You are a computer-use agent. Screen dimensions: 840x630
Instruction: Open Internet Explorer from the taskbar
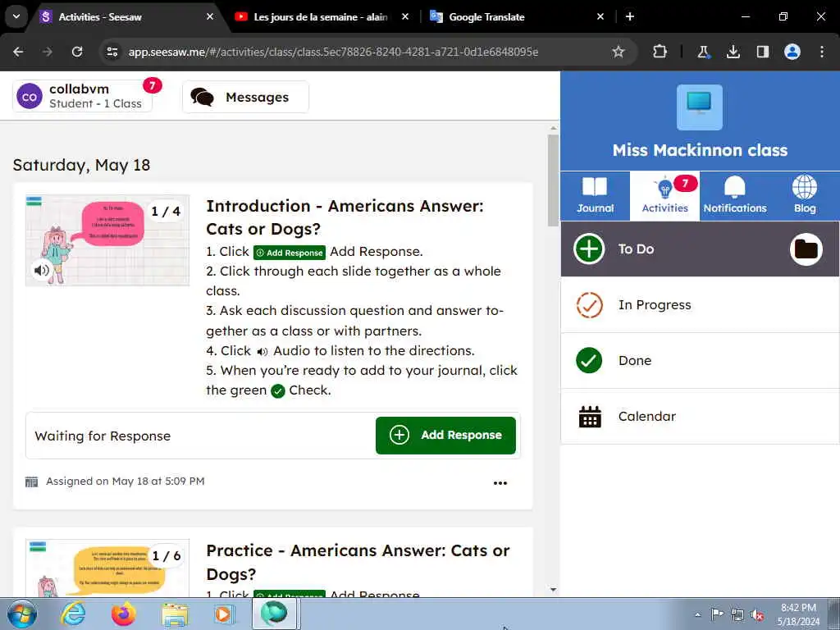73,614
